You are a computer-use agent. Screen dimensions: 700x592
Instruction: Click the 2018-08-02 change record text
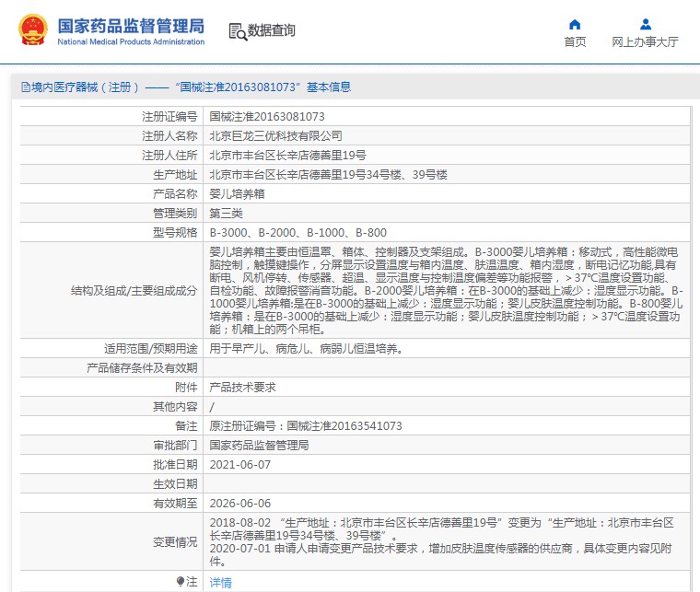pos(442,528)
